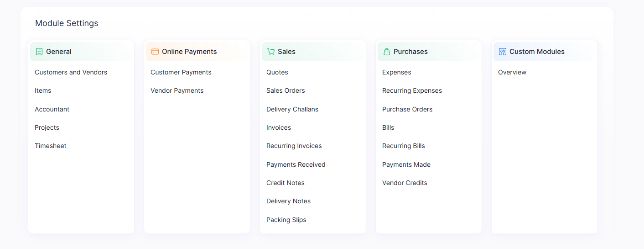Image resolution: width=644 pixels, height=249 pixels.
Task: Click the Purchases shopping bag icon
Action: pos(387,52)
